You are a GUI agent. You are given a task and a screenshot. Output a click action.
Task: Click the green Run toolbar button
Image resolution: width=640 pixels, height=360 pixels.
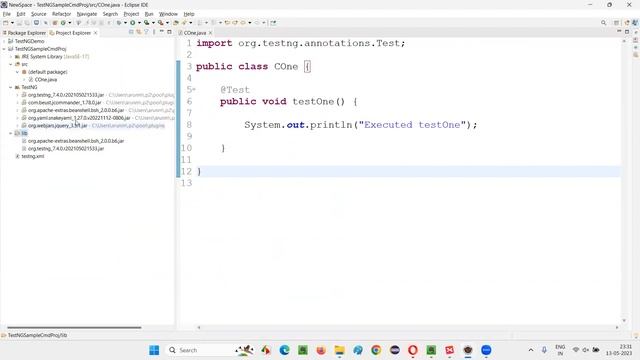click(x=133, y=23)
